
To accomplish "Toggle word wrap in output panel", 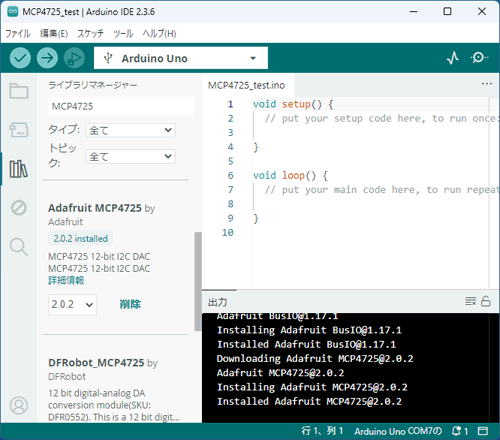I will [x=471, y=301].
